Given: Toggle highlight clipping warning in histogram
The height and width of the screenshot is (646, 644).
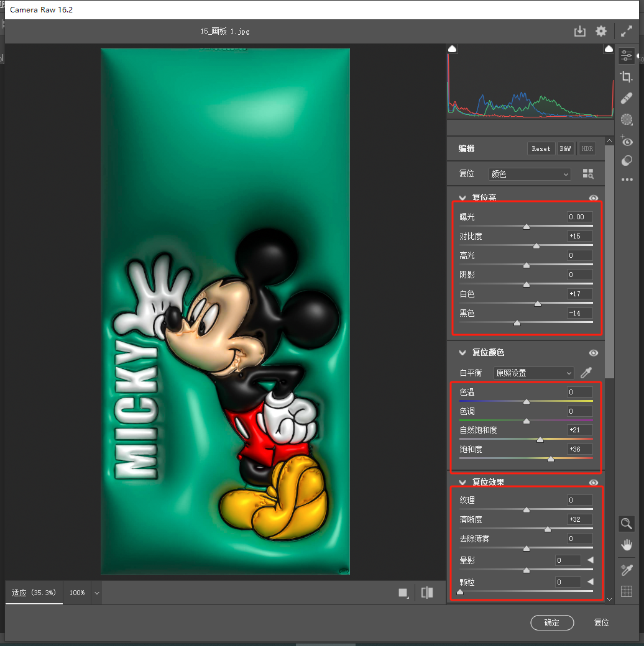Looking at the screenshot, I should click(609, 49).
